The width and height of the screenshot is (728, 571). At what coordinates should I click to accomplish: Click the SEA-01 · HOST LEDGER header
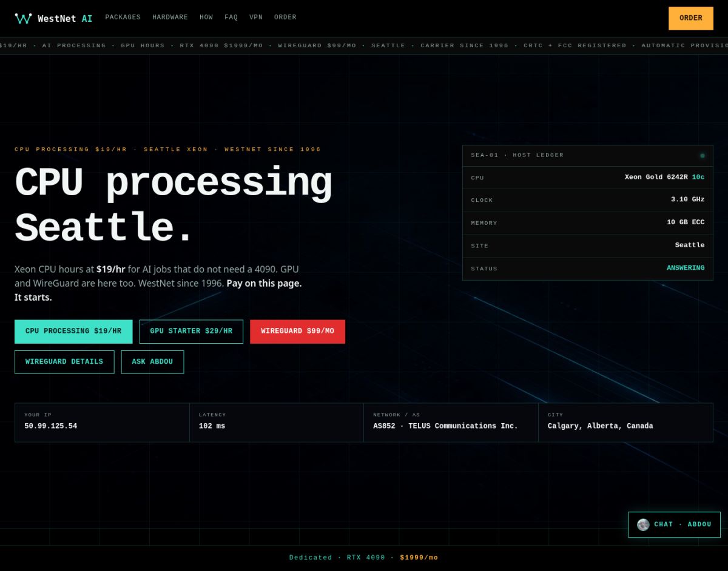(517, 155)
